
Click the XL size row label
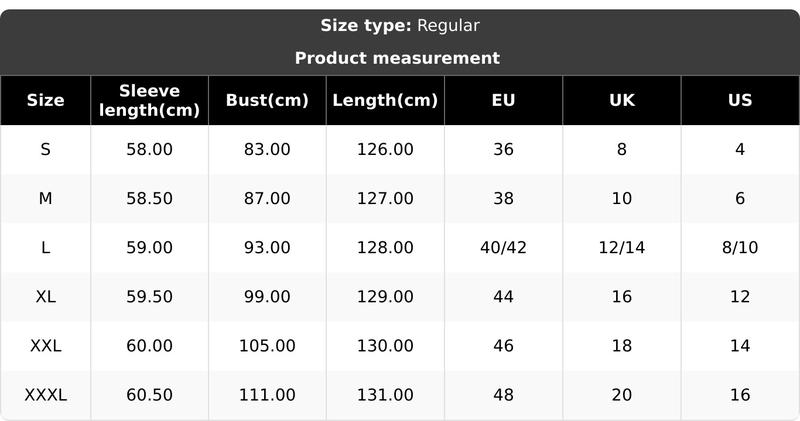[x=45, y=297]
